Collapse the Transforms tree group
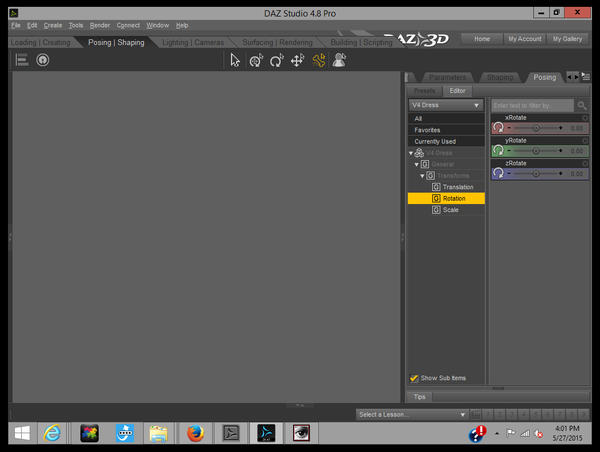Image resolution: width=600 pixels, height=452 pixels. [422, 176]
